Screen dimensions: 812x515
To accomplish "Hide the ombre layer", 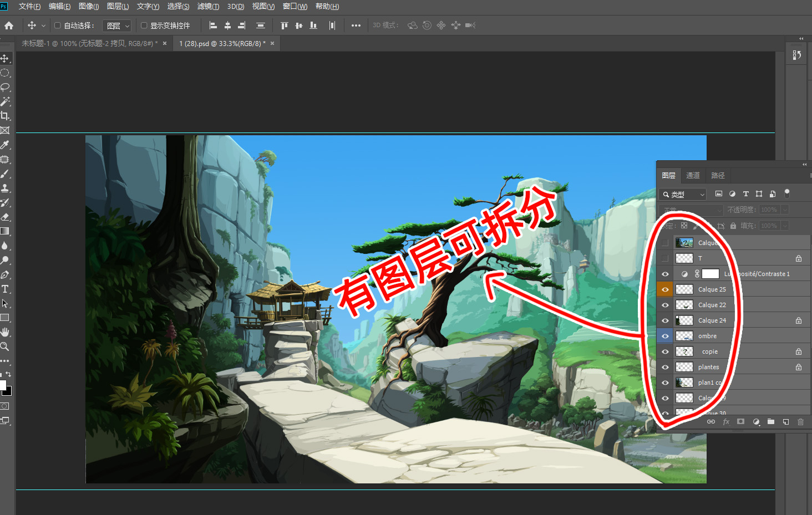I will pyautogui.click(x=665, y=336).
